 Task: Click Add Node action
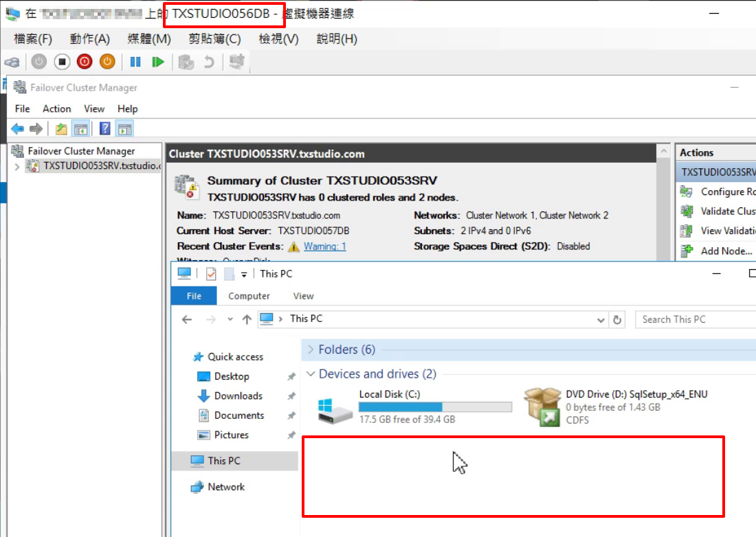tap(716, 251)
